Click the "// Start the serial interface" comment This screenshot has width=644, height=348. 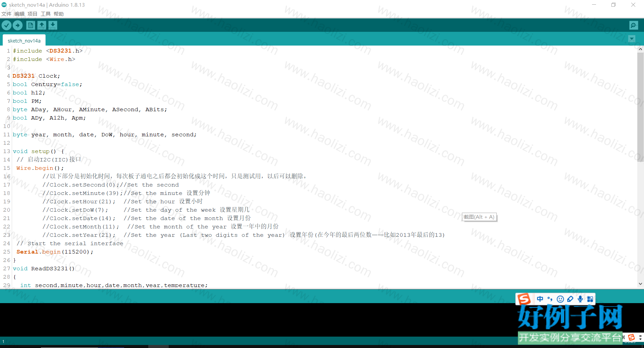pyautogui.click(x=70, y=243)
